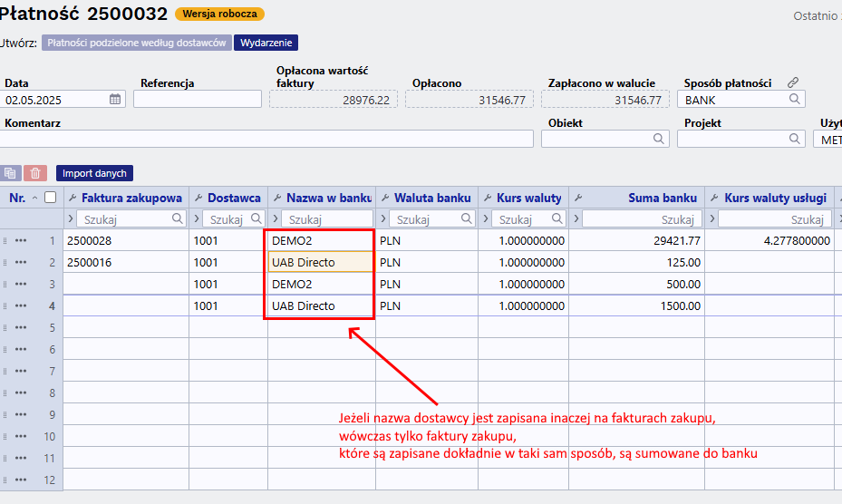Click the search icon in Obiekt field
This screenshot has width=842, height=504.
coord(658,139)
